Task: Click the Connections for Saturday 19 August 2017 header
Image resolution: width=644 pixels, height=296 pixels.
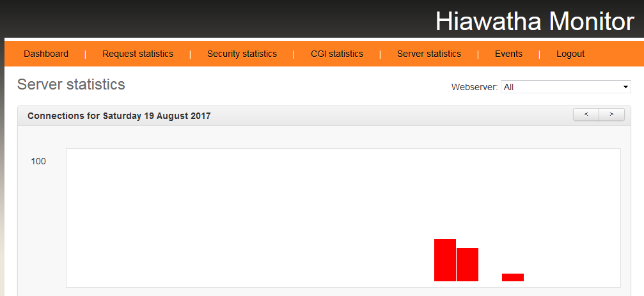Action: pyautogui.click(x=119, y=116)
